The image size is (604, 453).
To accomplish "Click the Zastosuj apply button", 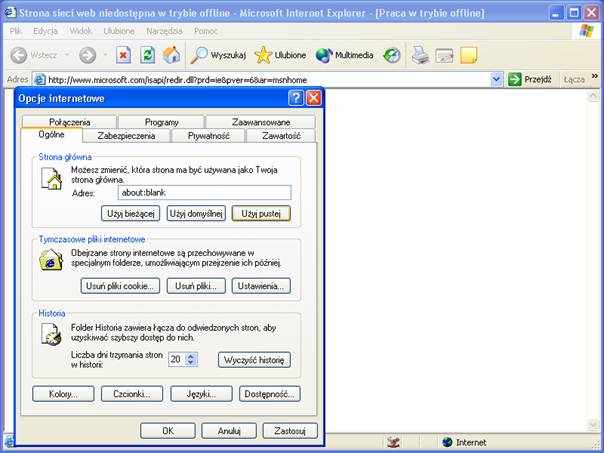I will (x=290, y=431).
